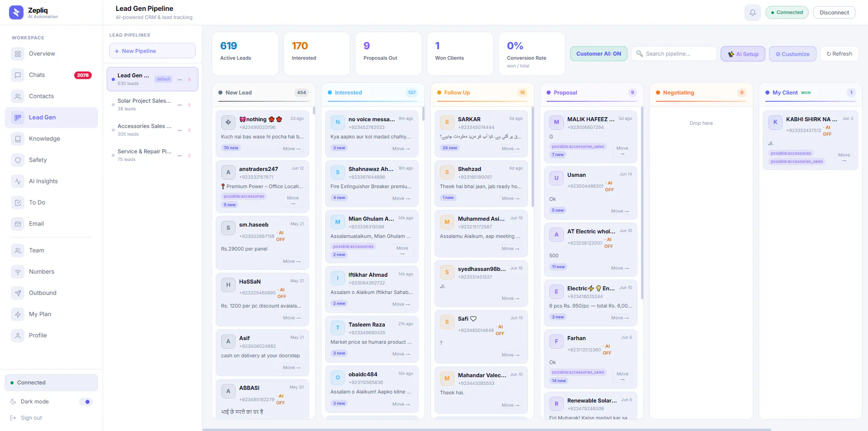Click the Connected status pill in header

(787, 13)
